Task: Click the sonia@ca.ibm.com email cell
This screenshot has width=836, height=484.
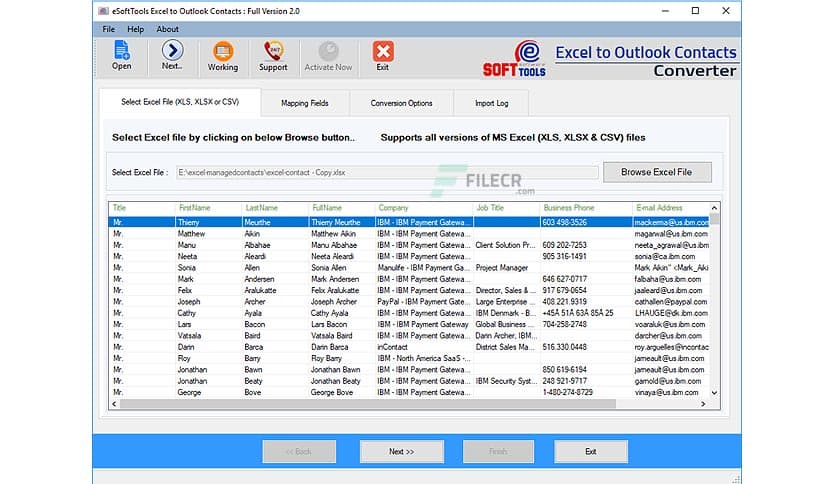Action: coord(671,256)
